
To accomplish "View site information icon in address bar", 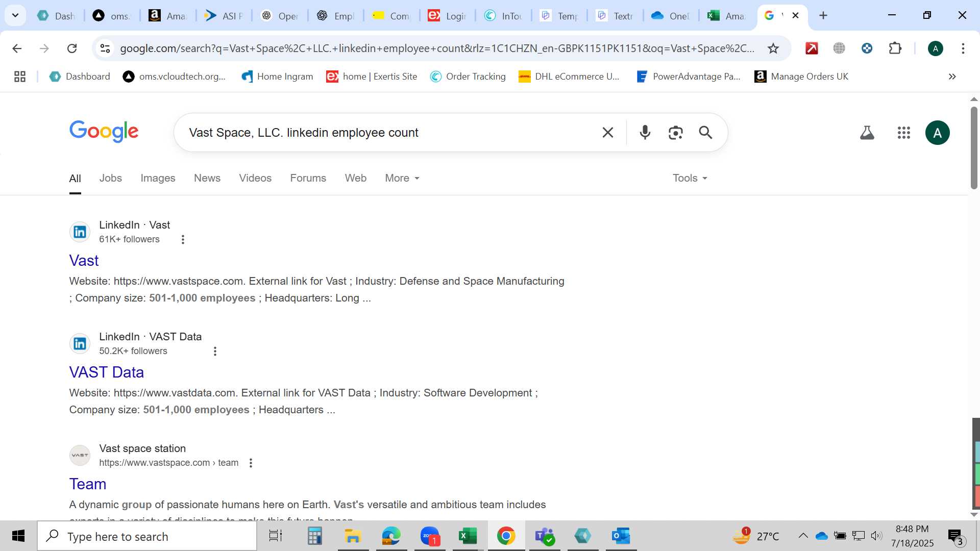I will (x=105, y=48).
